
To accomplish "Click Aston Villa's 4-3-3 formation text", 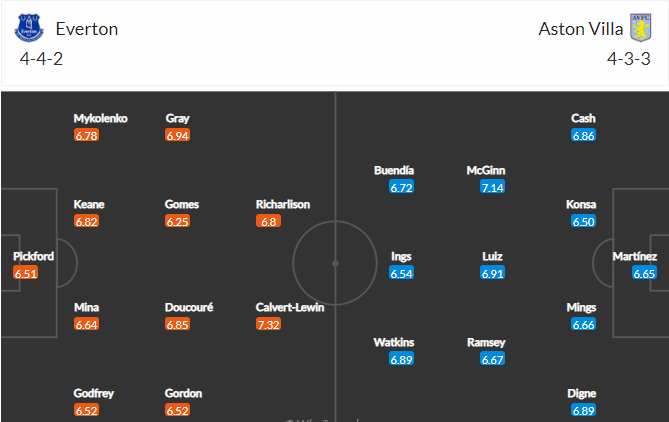I will coord(629,59).
